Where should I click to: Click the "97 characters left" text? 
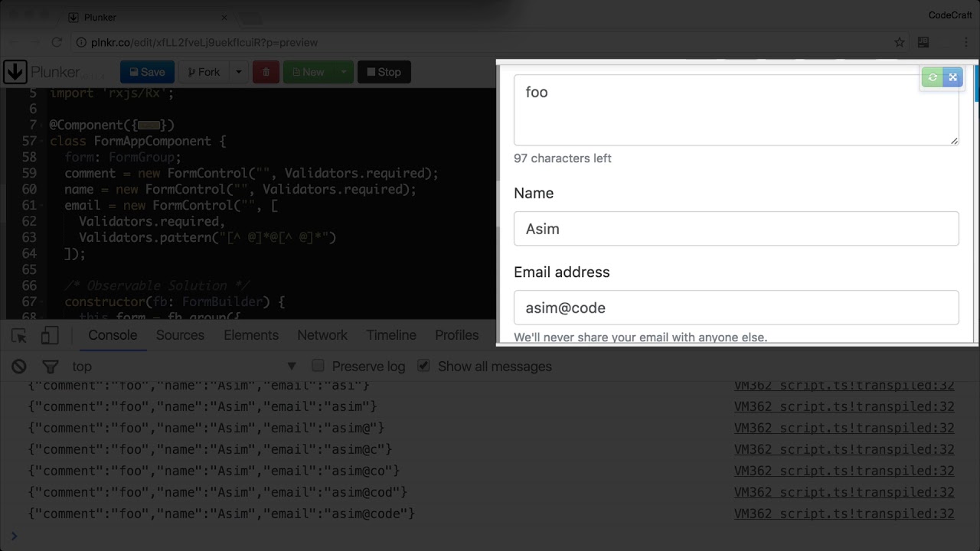point(563,158)
